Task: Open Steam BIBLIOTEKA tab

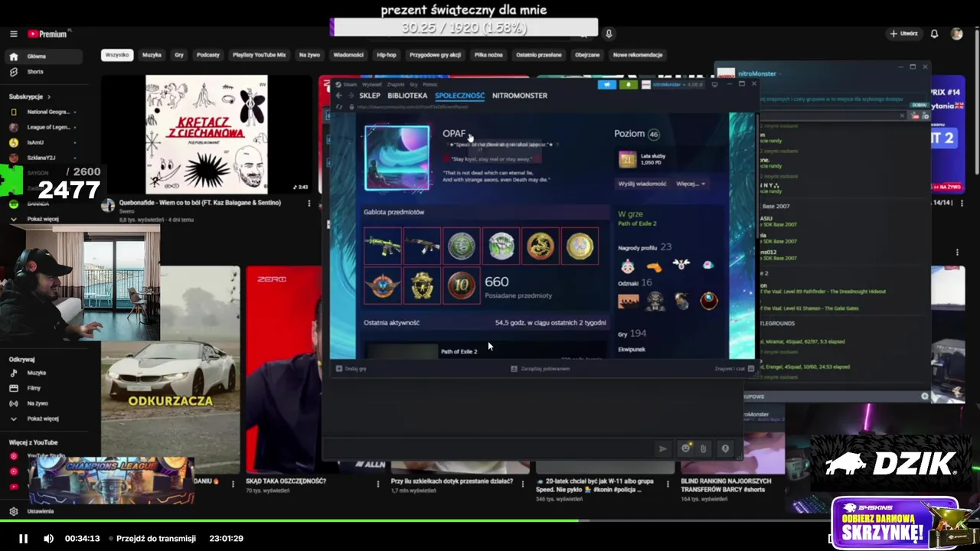Action: point(407,96)
